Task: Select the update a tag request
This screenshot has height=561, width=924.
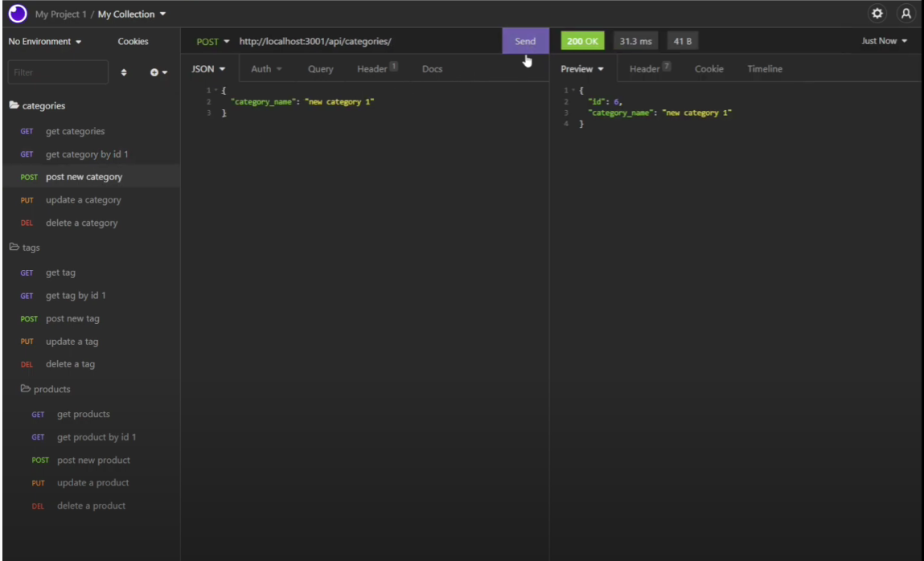Action: point(92,342)
